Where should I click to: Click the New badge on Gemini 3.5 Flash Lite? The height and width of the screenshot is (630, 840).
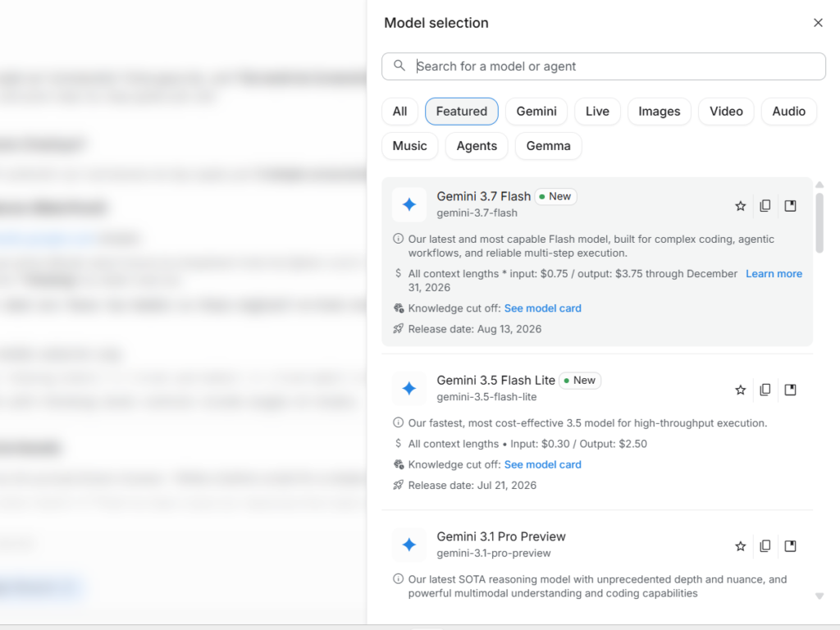[x=580, y=381]
